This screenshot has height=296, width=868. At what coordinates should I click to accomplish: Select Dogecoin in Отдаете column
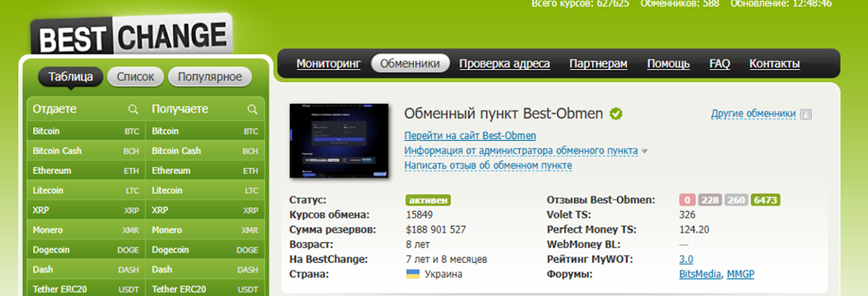[86, 250]
